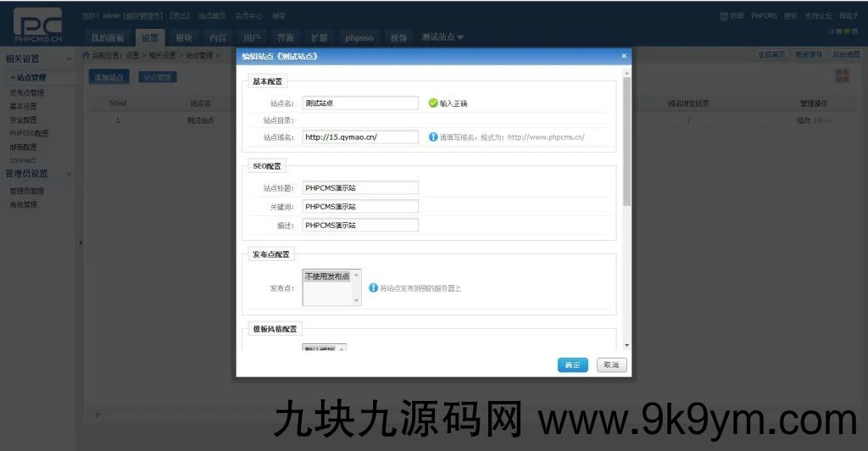The width and height of the screenshot is (868, 451).
Task: Collapse the 管理员设置 sidebar section
Action: click(x=70, y=174)
